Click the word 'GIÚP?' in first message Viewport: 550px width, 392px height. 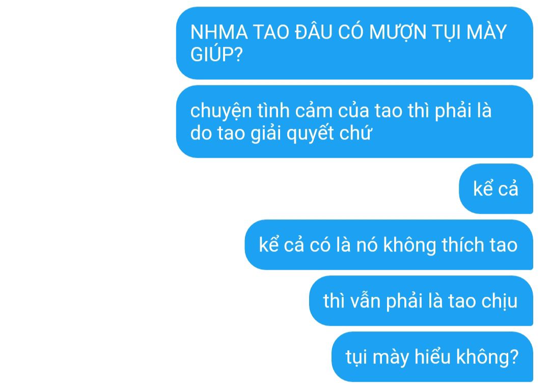coord(216,54)
